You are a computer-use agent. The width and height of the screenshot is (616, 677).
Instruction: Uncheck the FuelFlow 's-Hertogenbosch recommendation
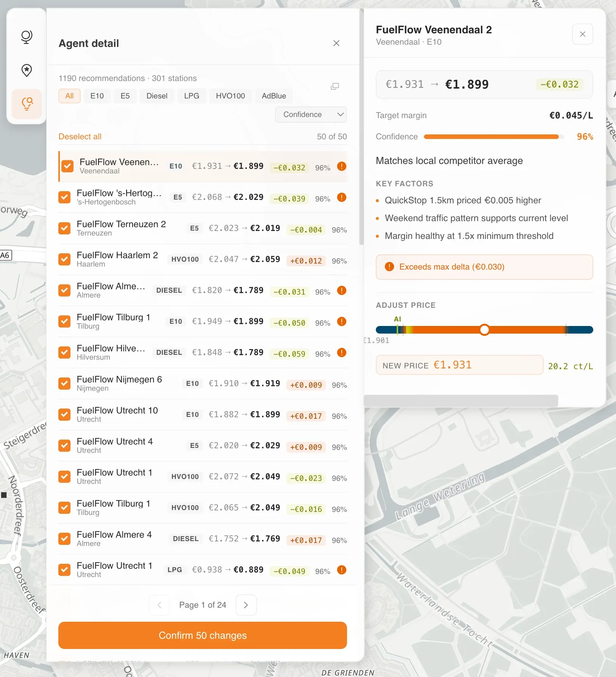(64, 197)
